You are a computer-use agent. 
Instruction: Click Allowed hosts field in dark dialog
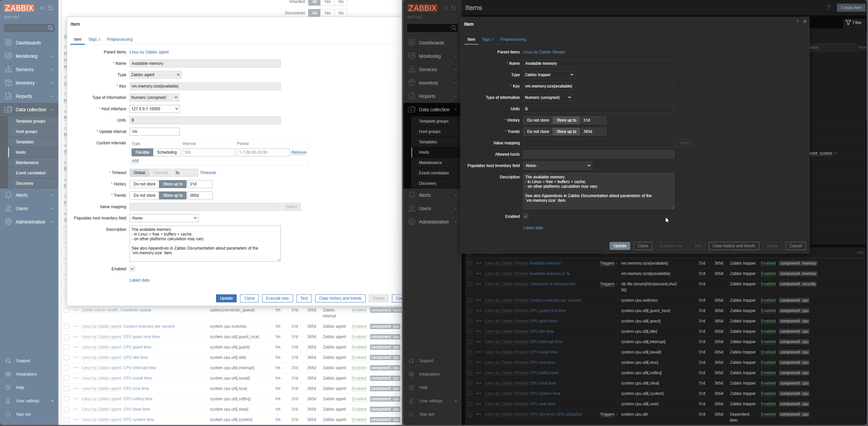coord(599,154)
